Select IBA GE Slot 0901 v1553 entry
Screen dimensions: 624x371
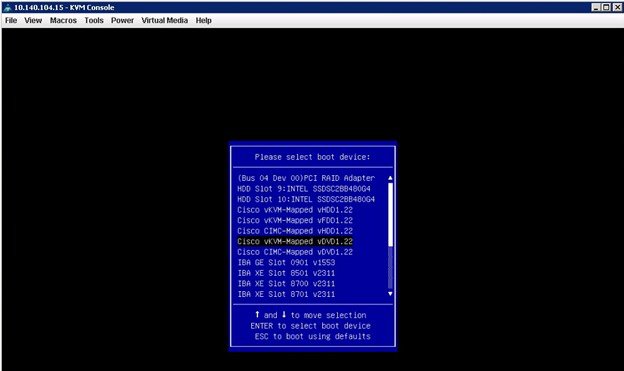coord(286,262)
